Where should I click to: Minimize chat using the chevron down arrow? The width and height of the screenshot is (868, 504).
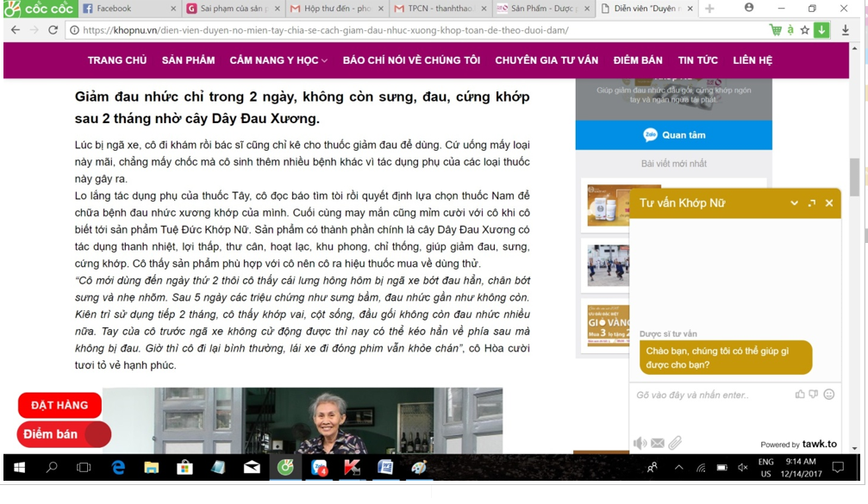click(x=794, y=203)
